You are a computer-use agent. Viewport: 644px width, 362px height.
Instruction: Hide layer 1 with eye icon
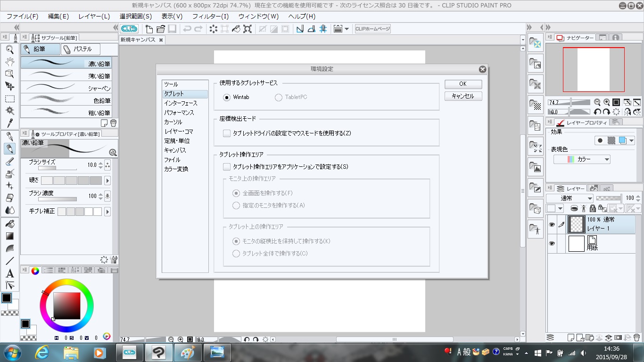tap(552, 225)
